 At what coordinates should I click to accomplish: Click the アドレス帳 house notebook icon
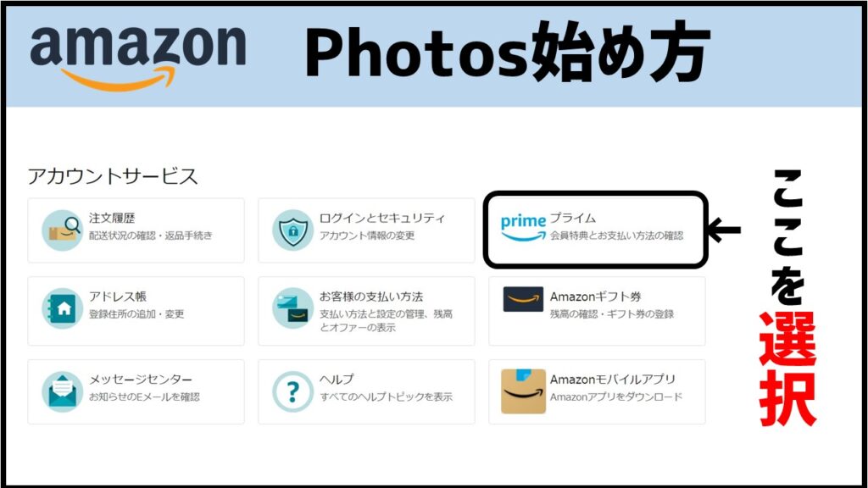[x=62, y=308]
